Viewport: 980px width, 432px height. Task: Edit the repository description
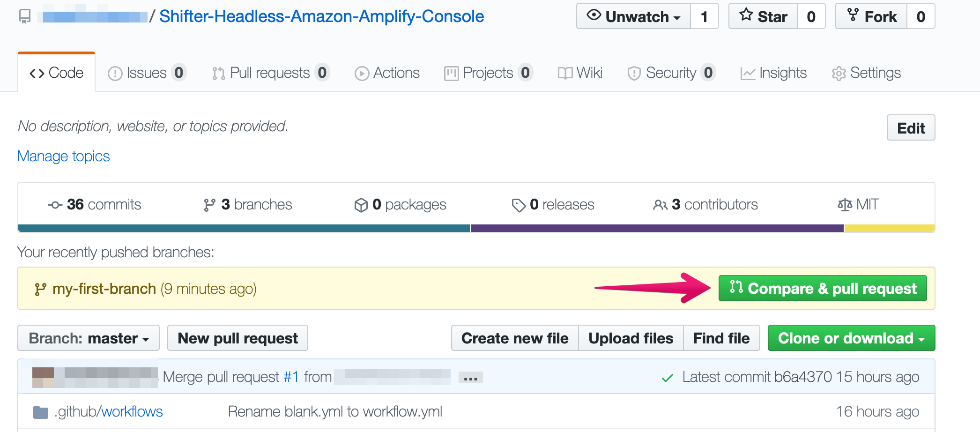911,128
